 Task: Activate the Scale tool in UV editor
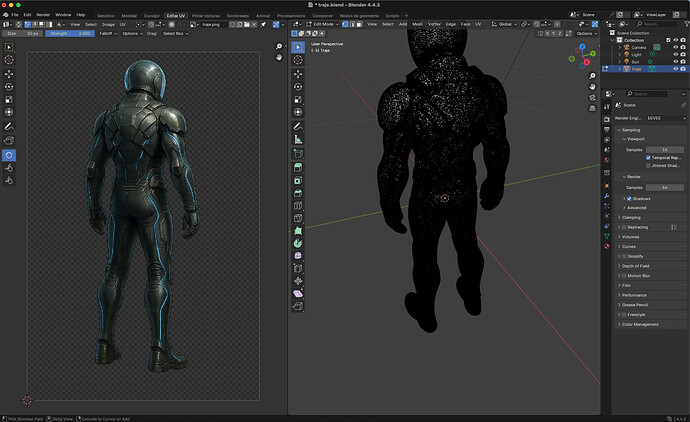pyautogui.click(x=9, y=99)
